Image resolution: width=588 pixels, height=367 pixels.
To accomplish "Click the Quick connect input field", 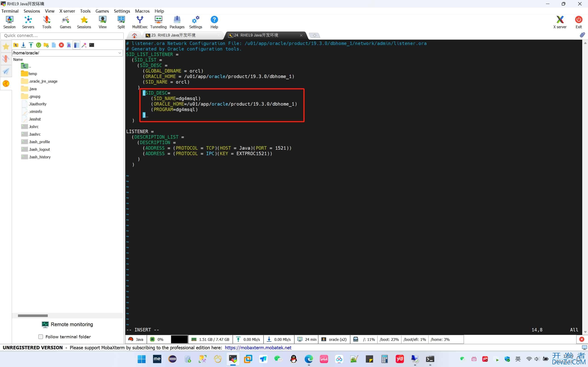I will [x=62, y=36].
